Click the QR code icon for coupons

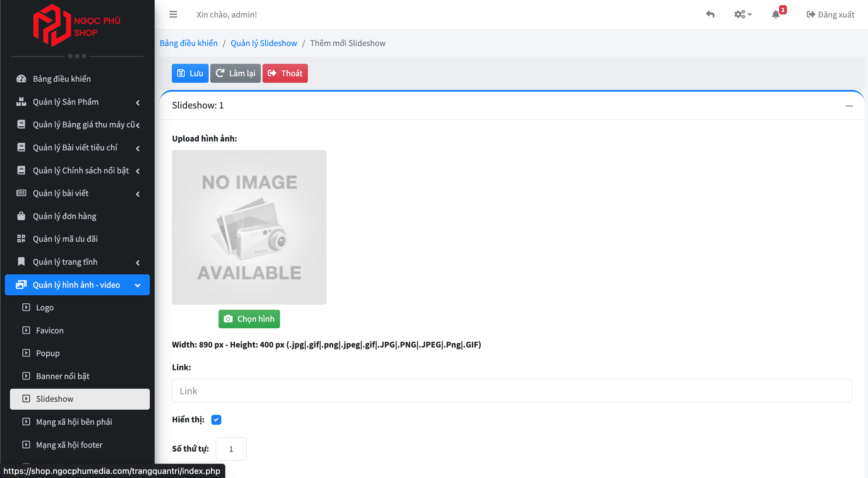click(21, 239)
